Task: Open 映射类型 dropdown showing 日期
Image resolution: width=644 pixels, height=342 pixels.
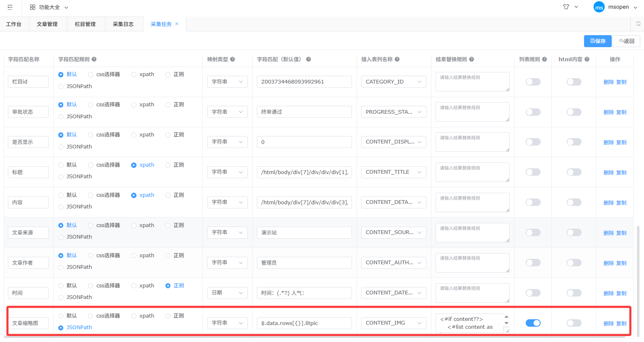Action: coord(227,293)
